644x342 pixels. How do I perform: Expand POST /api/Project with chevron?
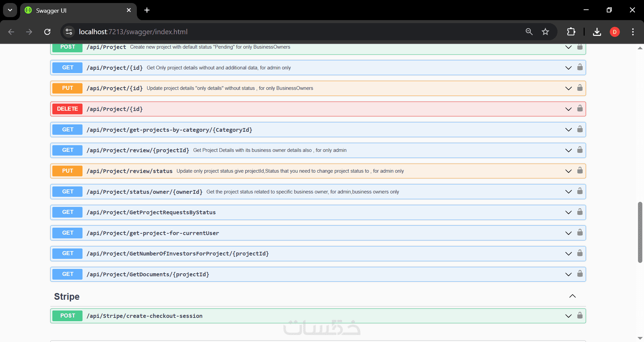(x=568, y=47)
